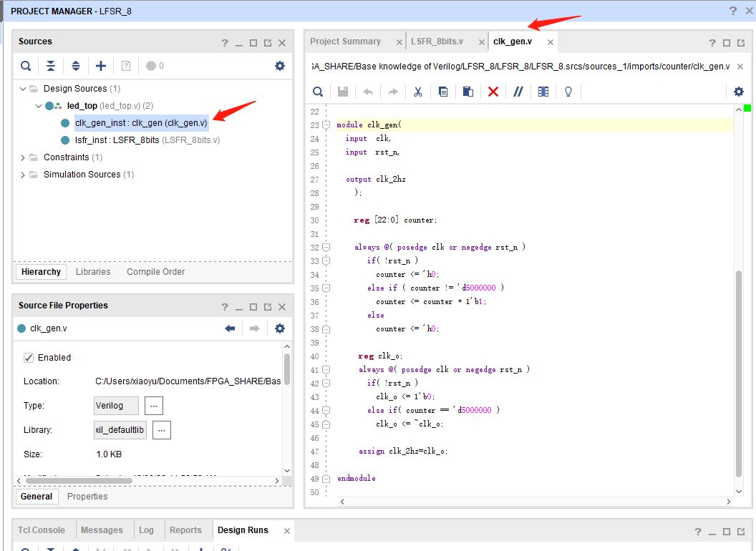The width and height of the screenshot is (756, 551).
Task: Uncheck the Enabled checkbox
Action: tap(29, 358)
